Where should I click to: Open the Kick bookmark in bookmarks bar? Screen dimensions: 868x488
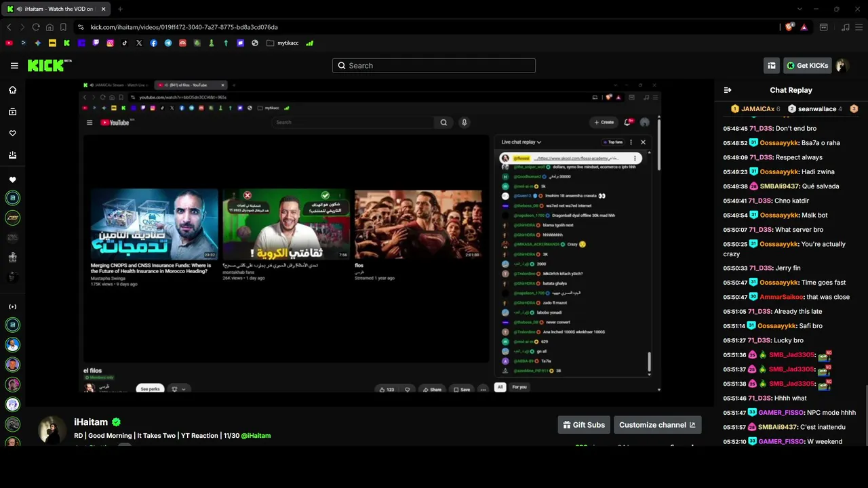coord(66,43)
